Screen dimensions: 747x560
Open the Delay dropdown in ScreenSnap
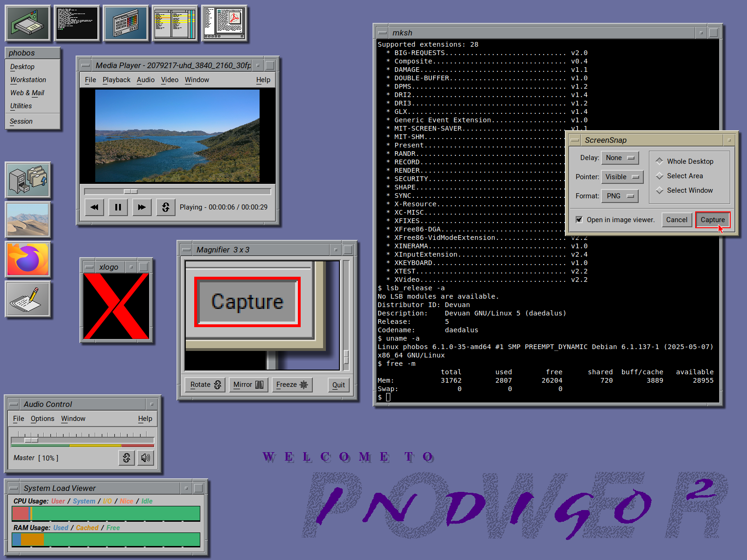click(620, 158)
